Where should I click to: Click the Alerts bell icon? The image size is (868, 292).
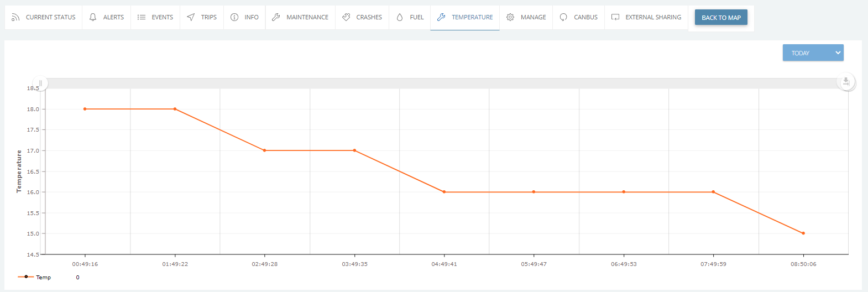(x=93, y=17)
